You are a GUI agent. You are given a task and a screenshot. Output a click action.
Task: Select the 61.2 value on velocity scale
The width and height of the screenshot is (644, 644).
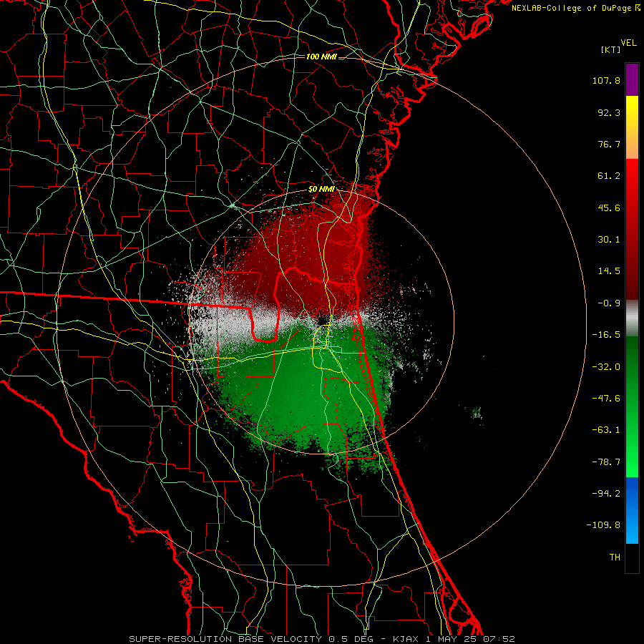tap(609, 176)
